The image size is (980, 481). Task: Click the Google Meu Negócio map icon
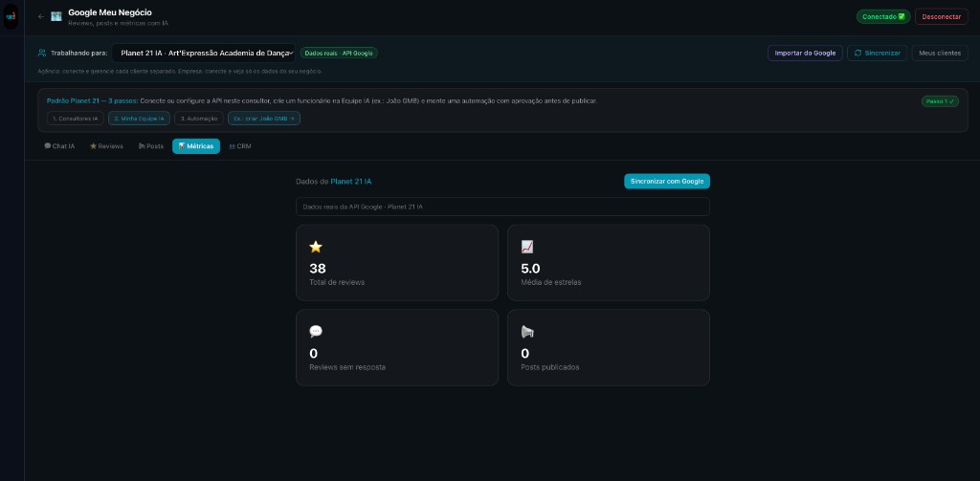coord(56,17)
